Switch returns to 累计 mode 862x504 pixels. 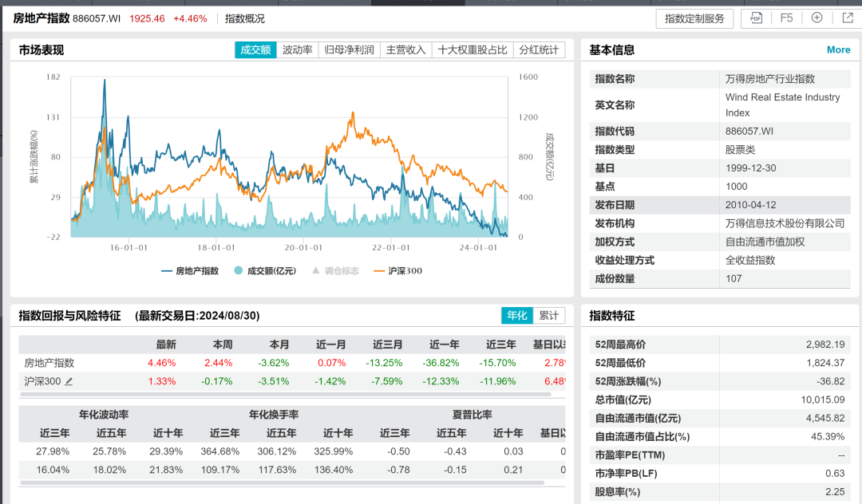click(x=548, y=316)
